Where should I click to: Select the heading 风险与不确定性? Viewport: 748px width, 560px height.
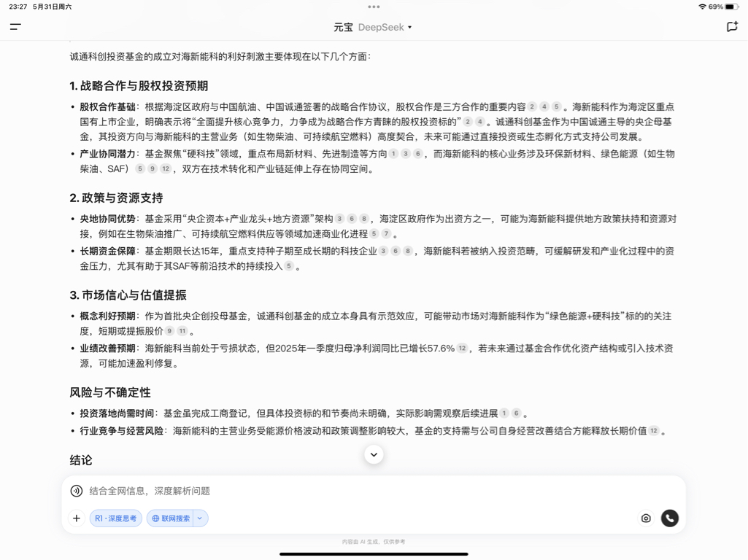[x=110, y=392]
